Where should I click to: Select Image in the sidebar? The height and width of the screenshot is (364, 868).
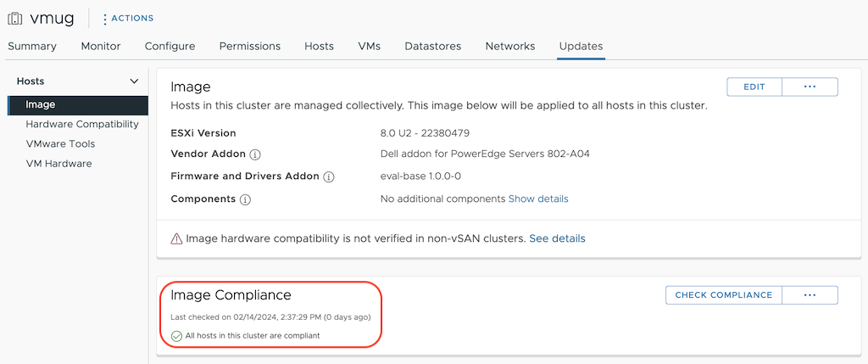point(78,104)
